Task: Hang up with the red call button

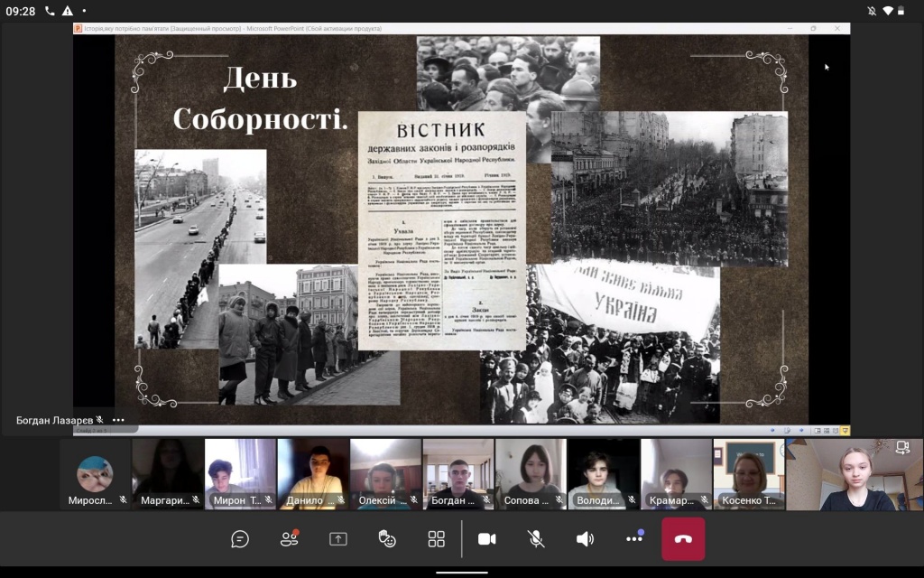Action: tap(683, 539)
